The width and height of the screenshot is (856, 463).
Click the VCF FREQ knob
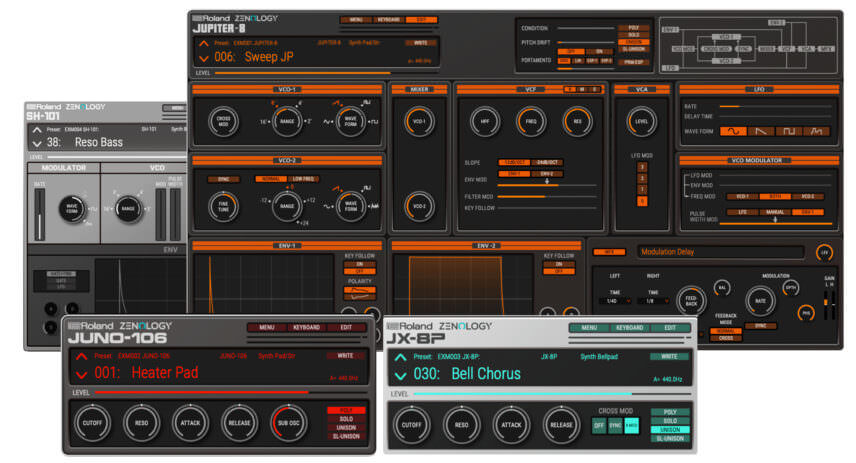click(531, 121)
